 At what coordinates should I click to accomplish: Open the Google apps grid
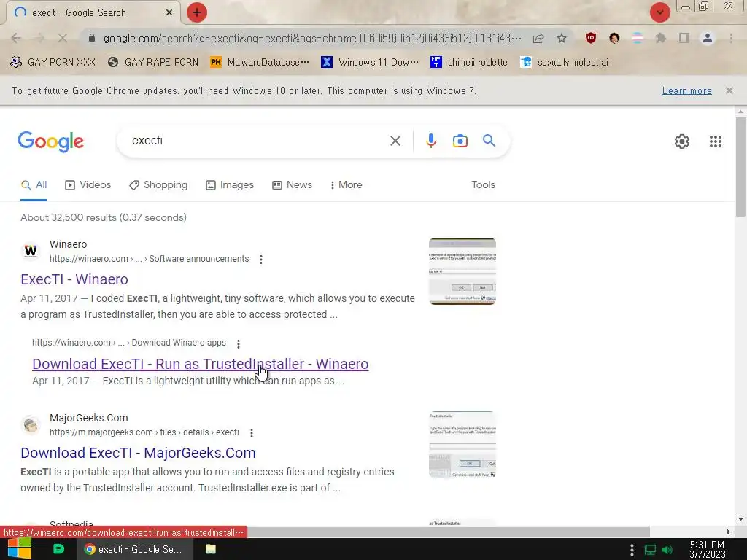[x=715, y=141]
